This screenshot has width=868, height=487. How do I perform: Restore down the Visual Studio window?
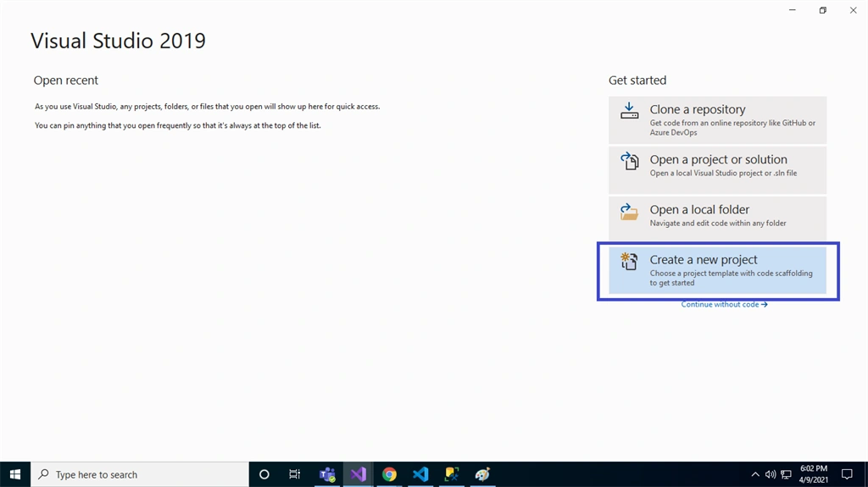point(822,10)
